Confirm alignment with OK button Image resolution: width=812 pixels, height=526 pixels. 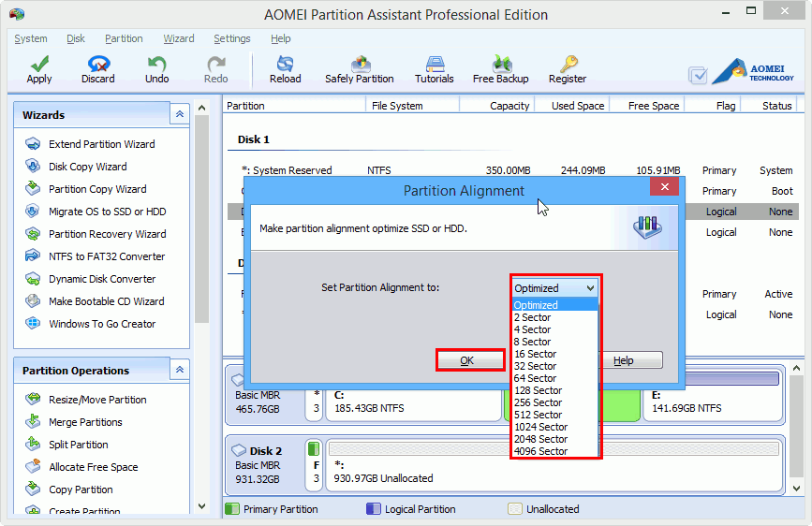click(x=470, y=360)
